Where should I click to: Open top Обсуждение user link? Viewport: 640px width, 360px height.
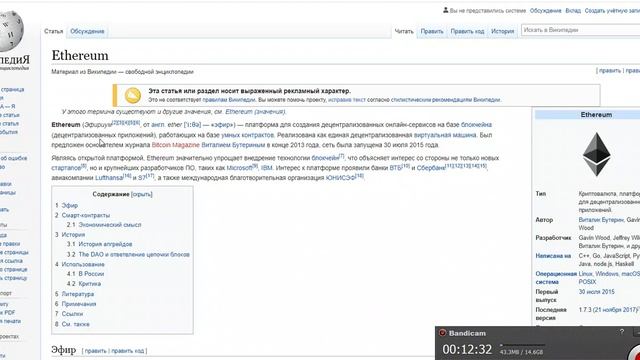tap(546, 11)
